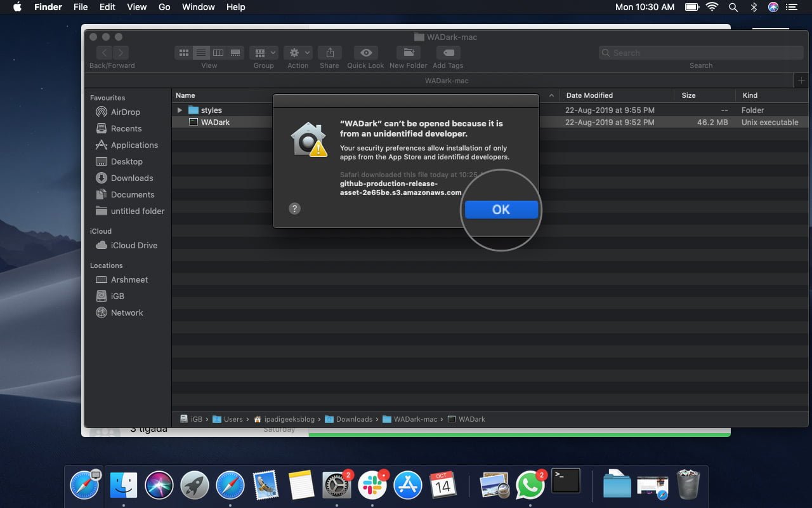Open the Apple menu
The image size is (812, 508).
[18, 7]
